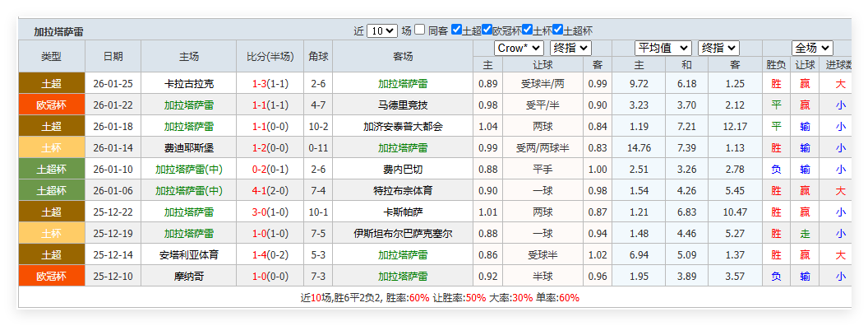Click score 0-2(0-1) on 26-01-10
Viewport: 868px width, 326px height.
click(x=270, y=170)
